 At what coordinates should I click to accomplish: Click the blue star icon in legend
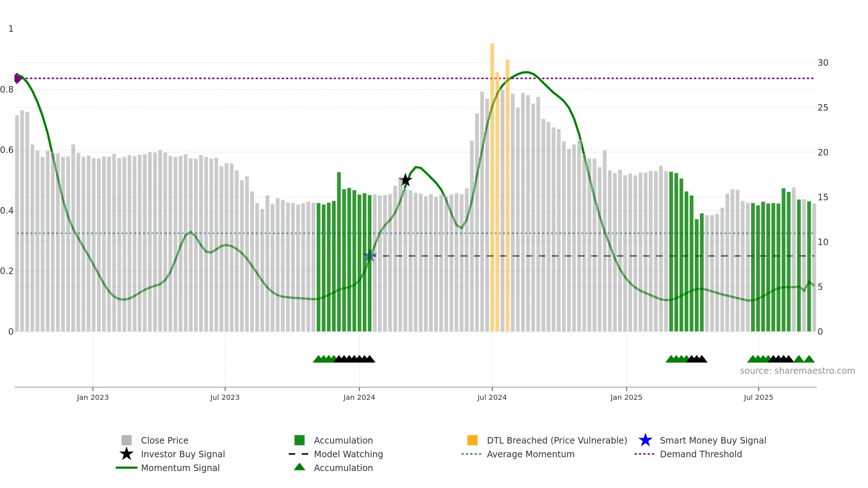[x=645, y=440]
